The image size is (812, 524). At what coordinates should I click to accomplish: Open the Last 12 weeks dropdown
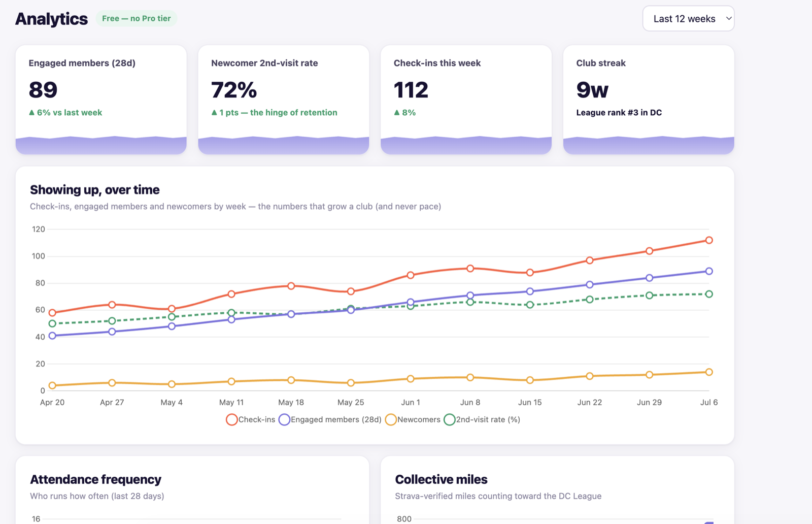pos(688,19)
